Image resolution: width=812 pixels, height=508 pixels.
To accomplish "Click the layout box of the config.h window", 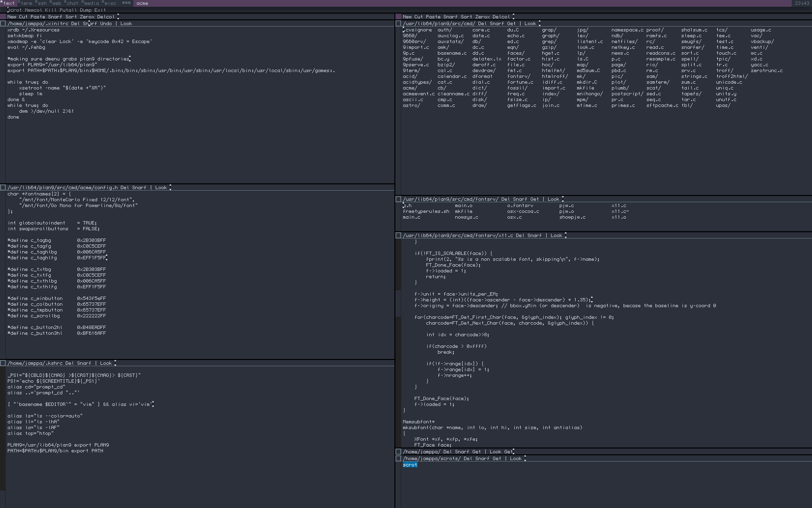I will pyautogui.click(x=3, y=187).
